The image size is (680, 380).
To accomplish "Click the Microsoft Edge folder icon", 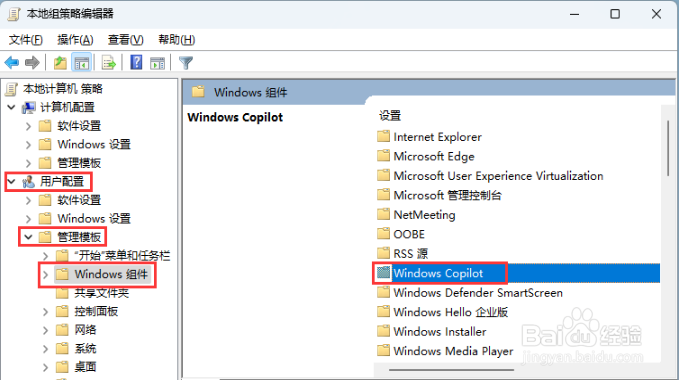I will click(383, 156).
